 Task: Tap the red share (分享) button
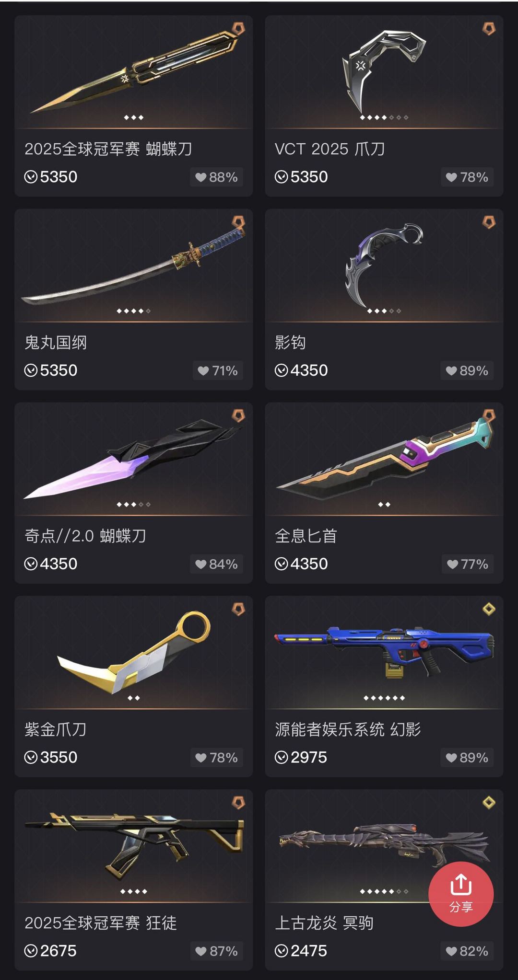tap(461, 894)
